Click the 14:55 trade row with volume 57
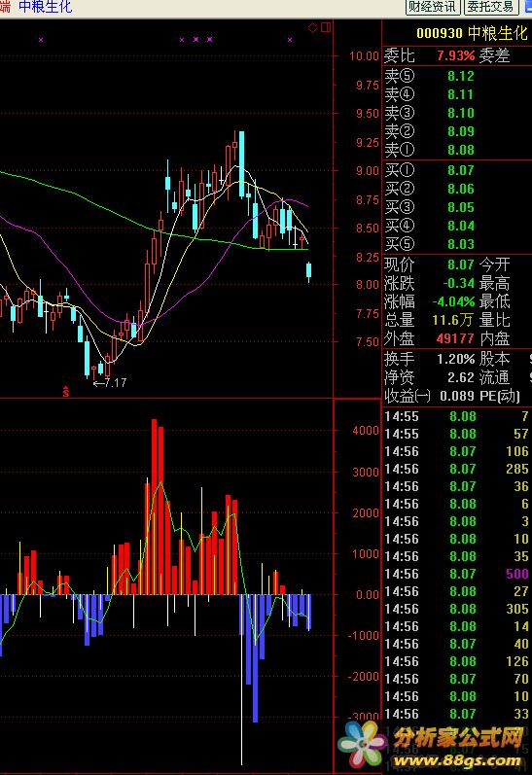Image resolution: width=532 pixels, height=775 pixels. [457, 434]
